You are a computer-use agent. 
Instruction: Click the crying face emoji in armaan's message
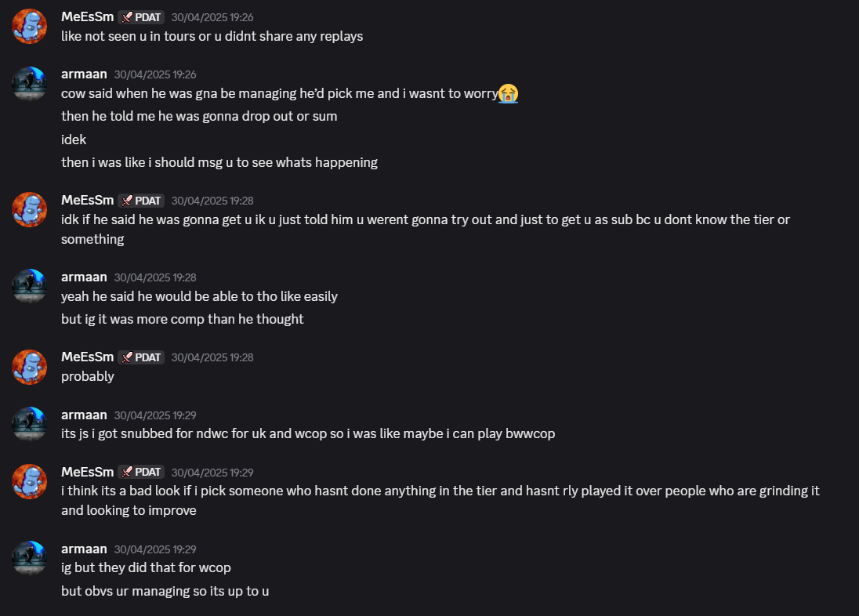(508, 94)
